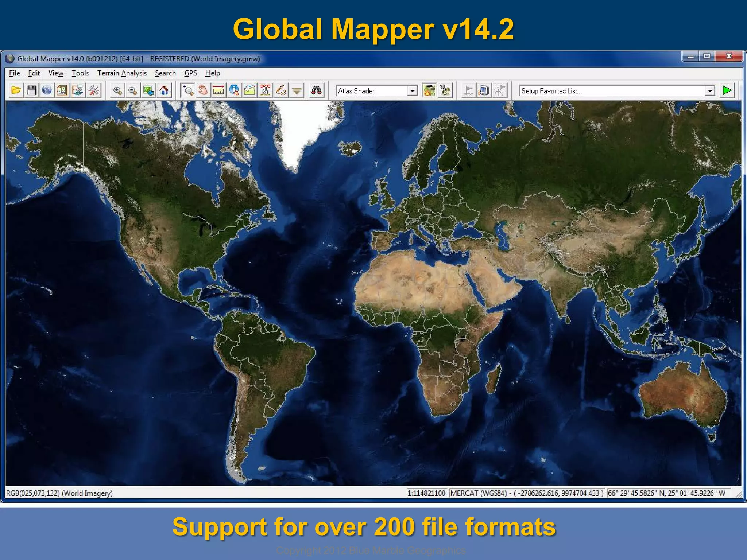
Task: Open the Edit menu
Action: click(x=34, y=73)
